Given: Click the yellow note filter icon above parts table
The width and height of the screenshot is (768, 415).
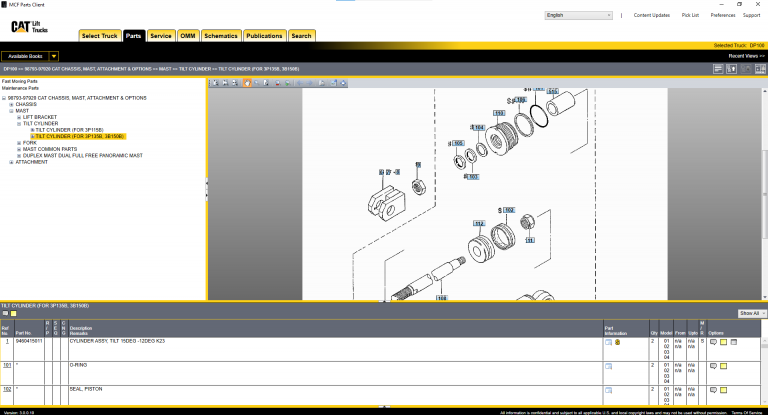Looking at the screenshot, I should 14,314.
